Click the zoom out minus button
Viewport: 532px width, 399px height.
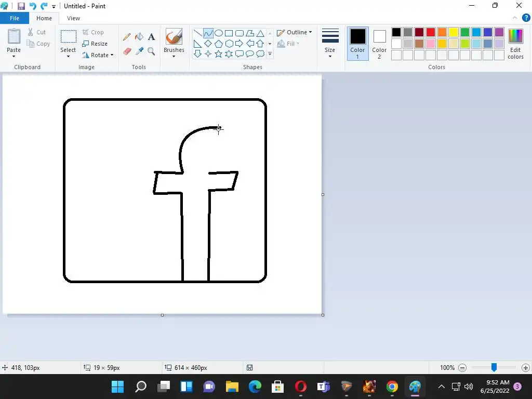(x=462, y=368)
